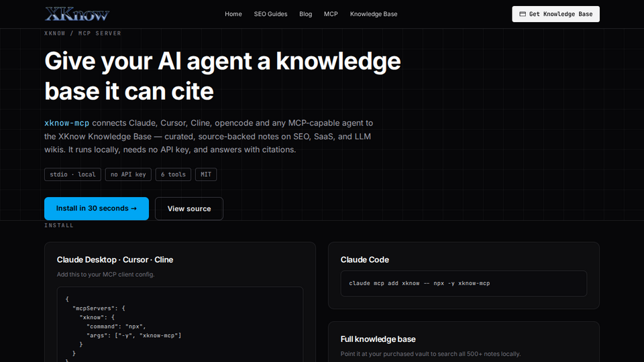Click the "command": "npx" config line

(x=116, y=326)
